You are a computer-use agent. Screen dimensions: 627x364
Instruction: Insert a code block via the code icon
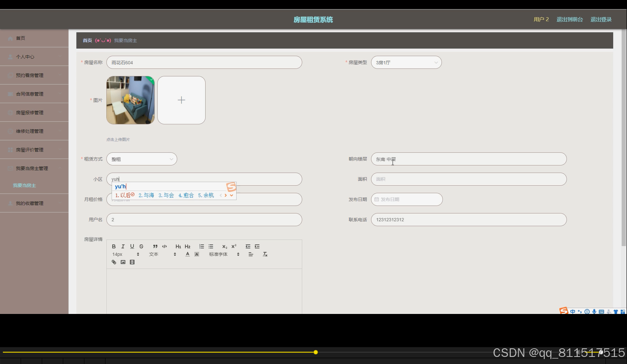click(164, 246)
